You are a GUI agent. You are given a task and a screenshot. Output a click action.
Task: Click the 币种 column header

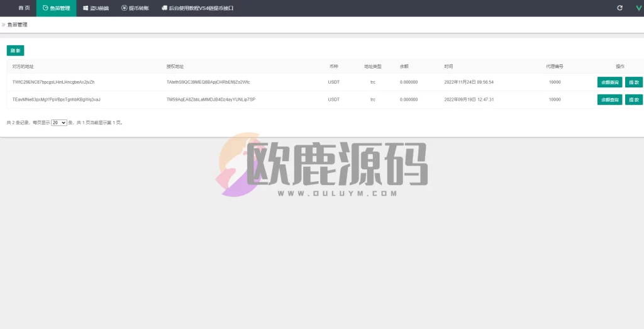coord(334,67)
